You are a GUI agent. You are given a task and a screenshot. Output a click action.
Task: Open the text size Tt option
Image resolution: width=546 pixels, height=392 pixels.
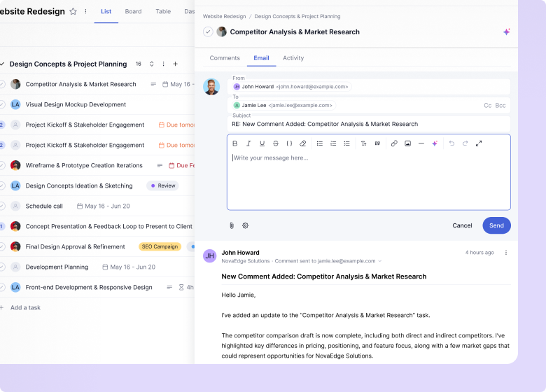click(x=363, y=143)
